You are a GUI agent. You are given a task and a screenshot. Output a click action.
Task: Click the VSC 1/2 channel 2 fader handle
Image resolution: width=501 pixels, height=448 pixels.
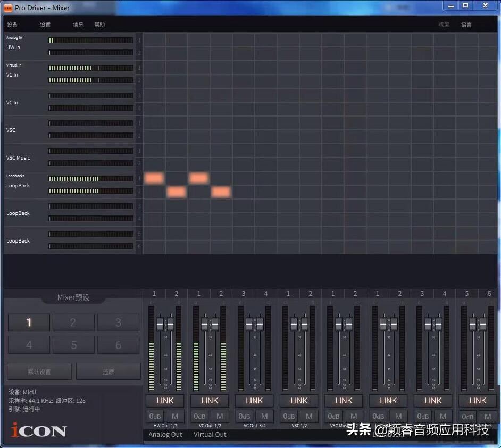click(x=305, y=325)
